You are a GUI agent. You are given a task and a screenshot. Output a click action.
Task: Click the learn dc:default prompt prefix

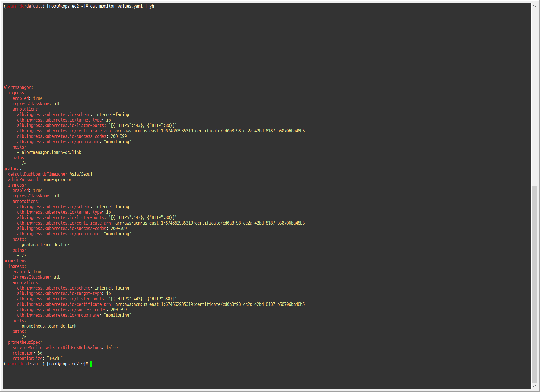pos(23,6)
